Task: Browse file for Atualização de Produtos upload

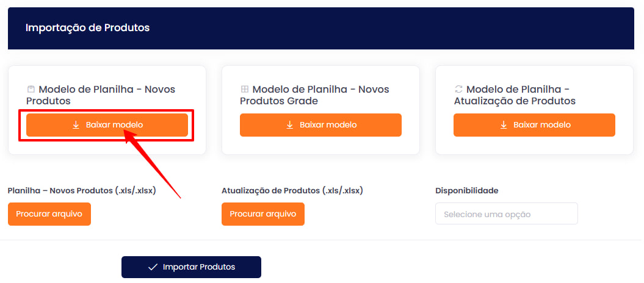Action: tap(263, 214)
